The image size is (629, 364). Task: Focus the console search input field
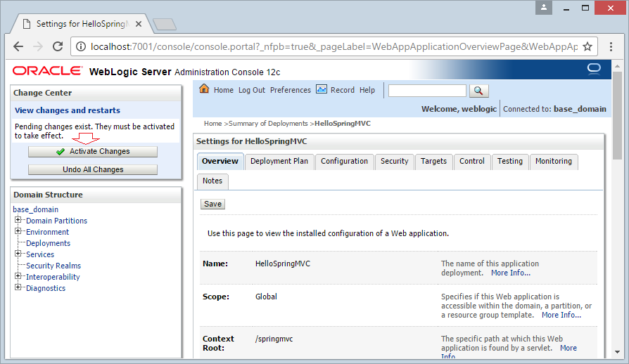(x=427, y=91)
